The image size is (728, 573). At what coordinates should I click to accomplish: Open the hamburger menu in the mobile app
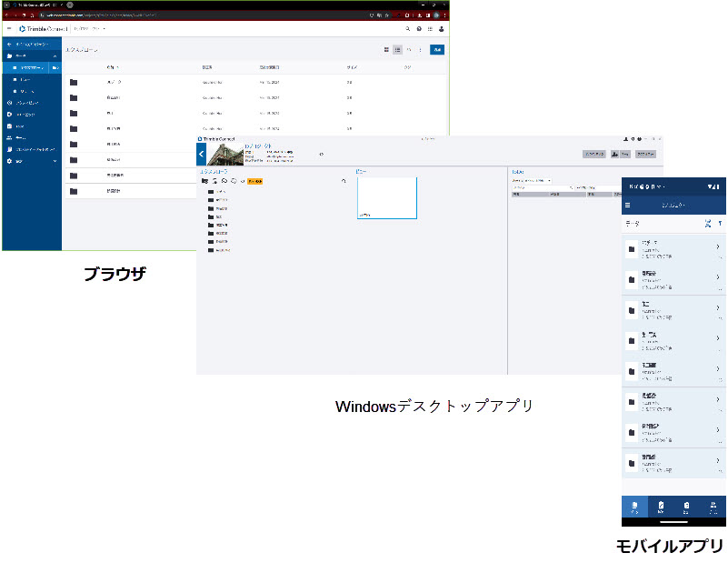pos(628,205)
